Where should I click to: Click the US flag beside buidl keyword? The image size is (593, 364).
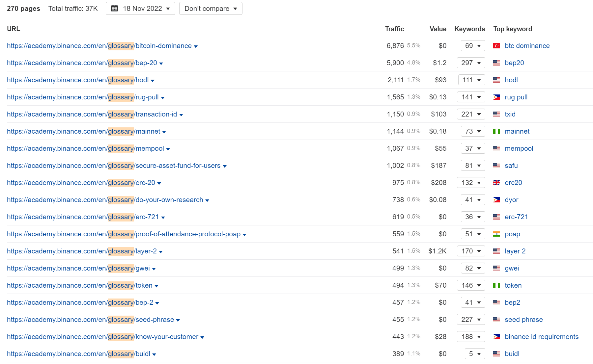pos(496,354)
